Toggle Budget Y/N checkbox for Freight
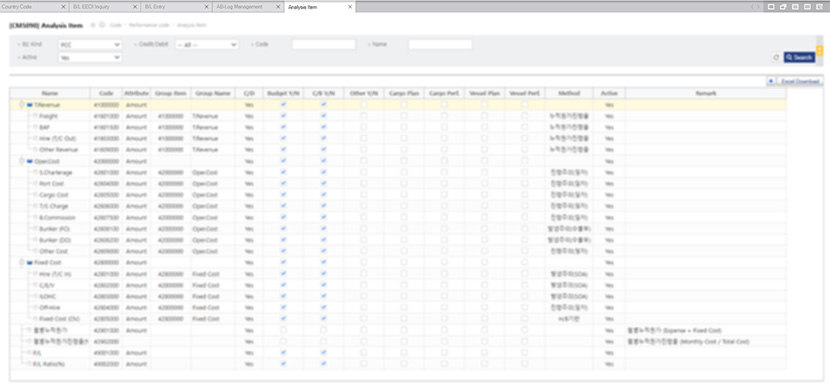The height and width of the screenshot is (388, 830). point(283,116)
